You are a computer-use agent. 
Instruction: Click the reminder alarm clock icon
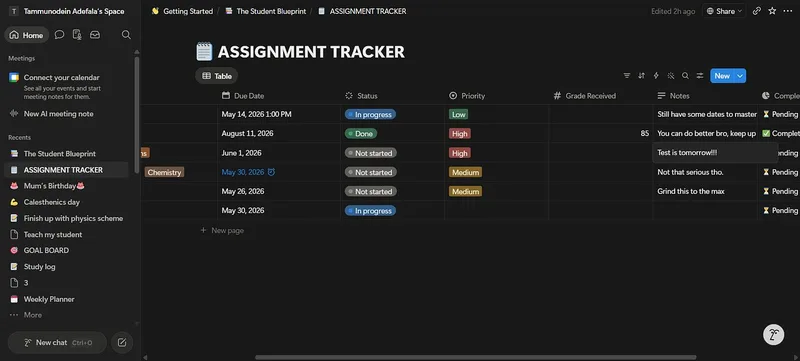click(x=271, y=172)
